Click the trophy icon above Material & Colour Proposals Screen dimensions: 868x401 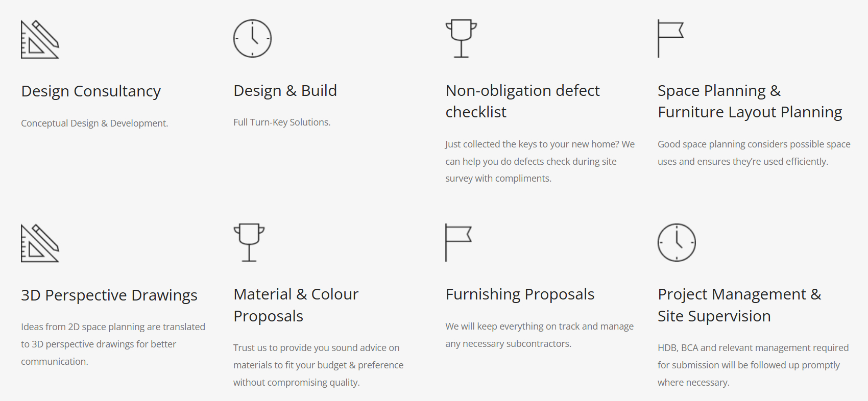tap(249, 243)
